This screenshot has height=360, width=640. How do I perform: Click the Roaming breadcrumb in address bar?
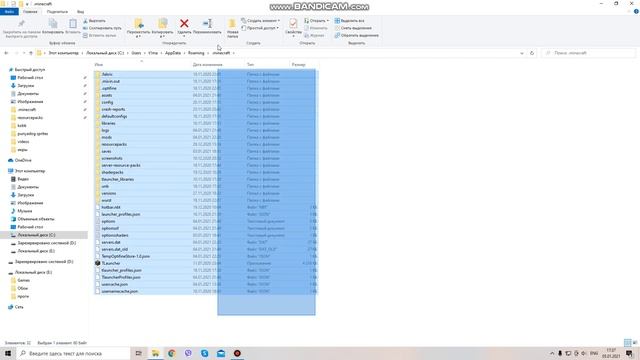click(196, 53)
